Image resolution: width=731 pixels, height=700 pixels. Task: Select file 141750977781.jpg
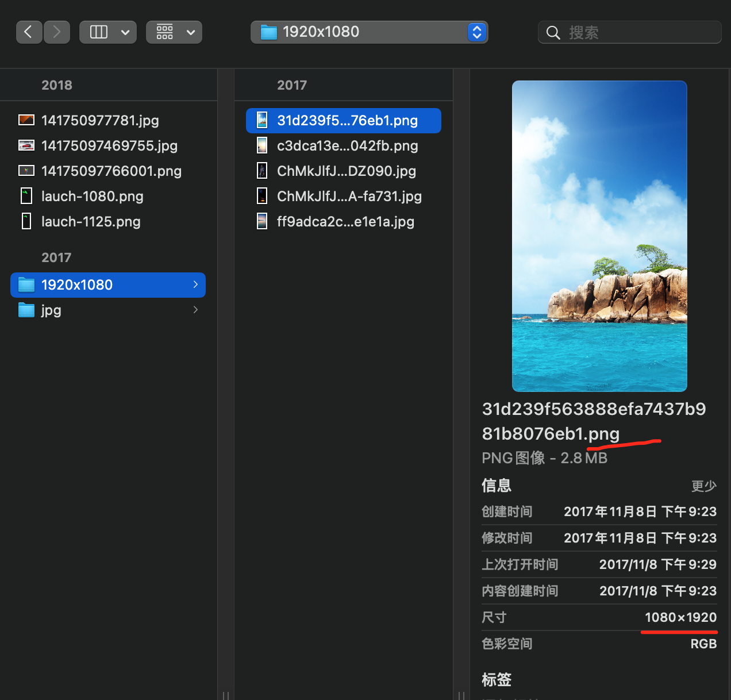click(100, 120)
